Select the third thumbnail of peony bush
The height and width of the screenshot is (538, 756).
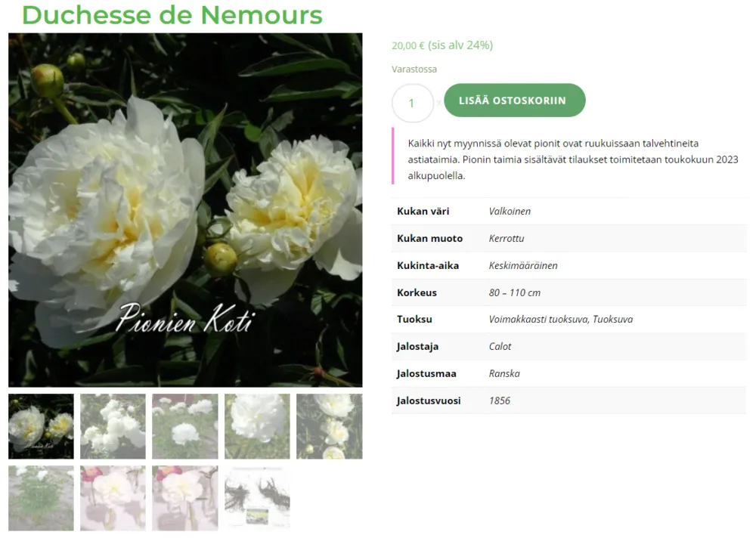coord(185,426)
